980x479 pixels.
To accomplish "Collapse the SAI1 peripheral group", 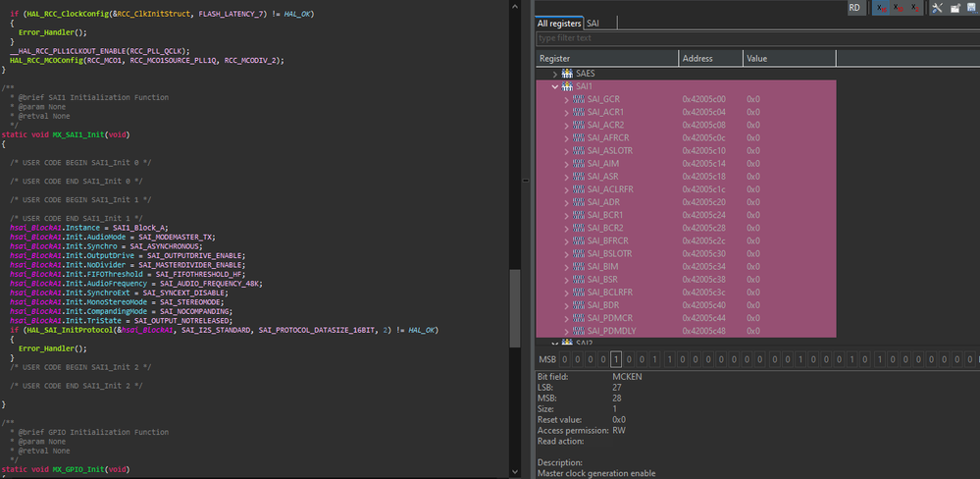I will click(x=555, y=86).
